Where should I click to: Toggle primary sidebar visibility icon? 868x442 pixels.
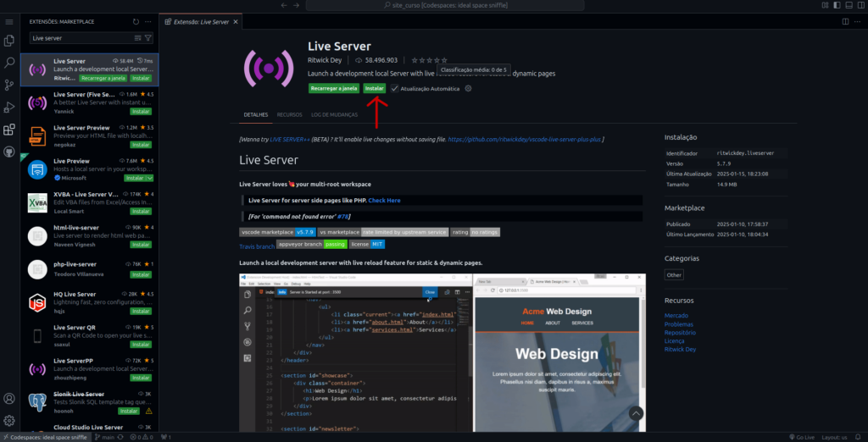837,5
